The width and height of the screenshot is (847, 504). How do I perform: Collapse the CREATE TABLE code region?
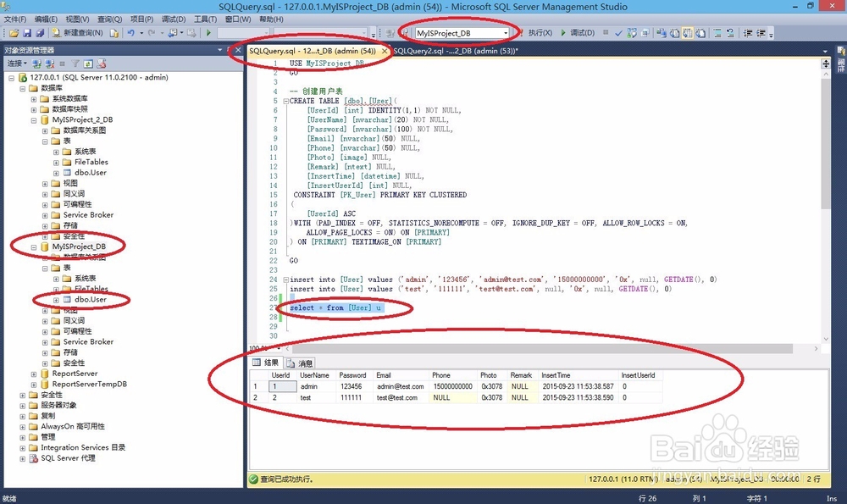click(x=285, y=101)
